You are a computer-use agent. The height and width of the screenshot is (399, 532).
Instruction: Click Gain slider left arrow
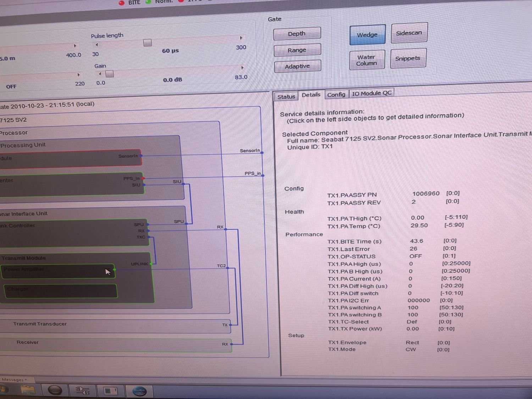click(x=100, y=74)
